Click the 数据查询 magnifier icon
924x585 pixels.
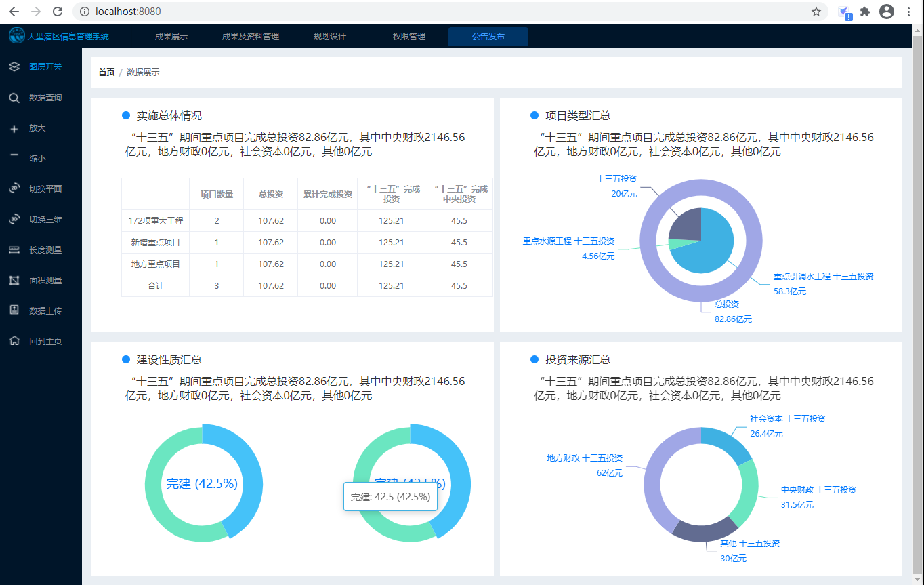pyautogui.click(x=14, y=98)
